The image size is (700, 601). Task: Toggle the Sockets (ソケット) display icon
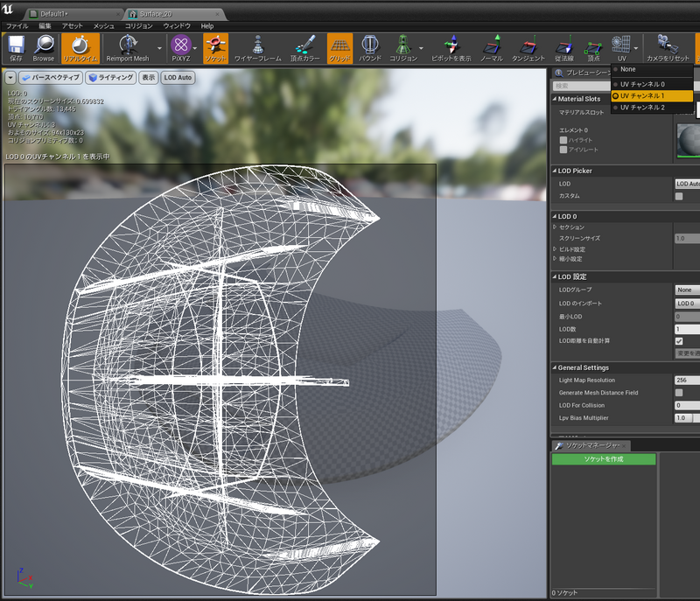click(215, 48)
